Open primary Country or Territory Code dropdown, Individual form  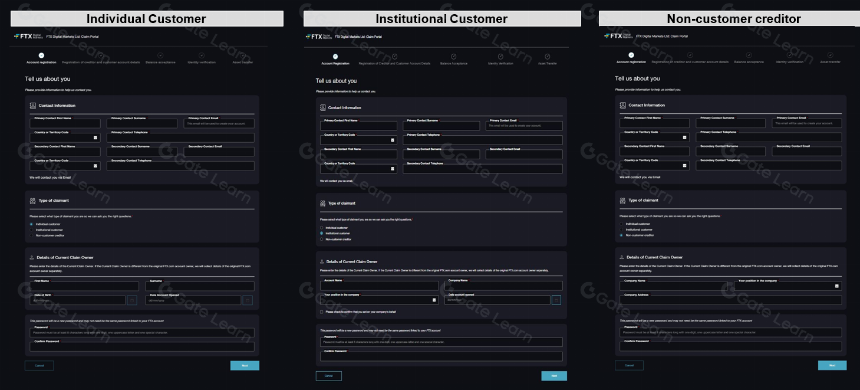[65, 138]
